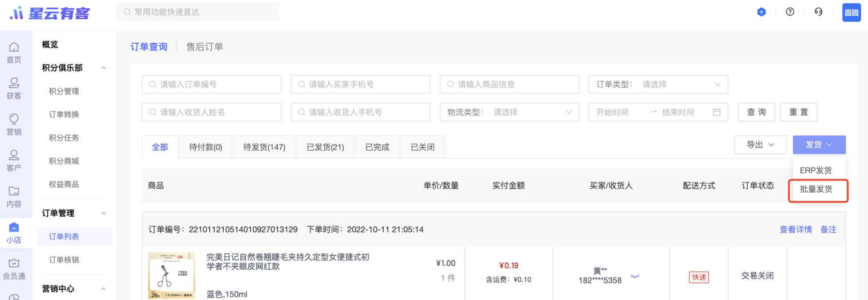868x300 pixels.
Task: Click the eyelash curler product thumbnail
Action: [171, 275]
